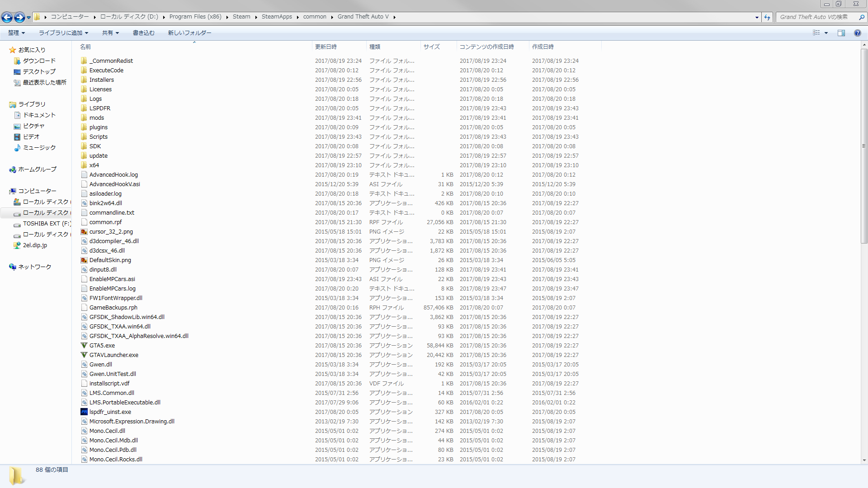Select the mods folder icon

(84, 118)
